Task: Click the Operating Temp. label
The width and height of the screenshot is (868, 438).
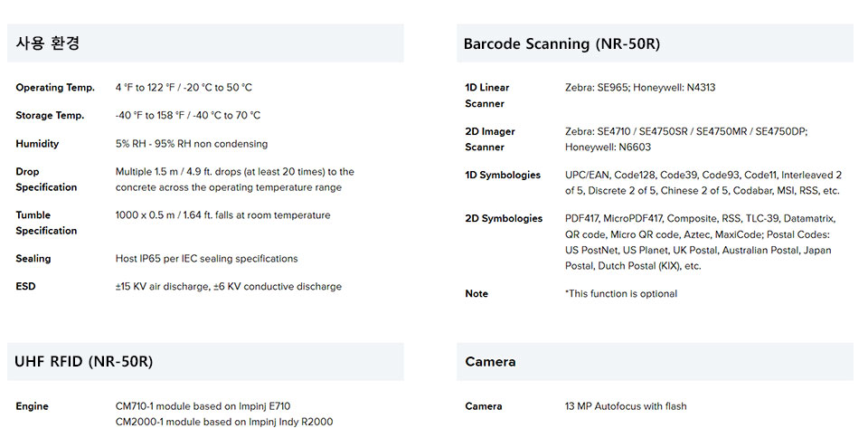Action: point(55,88)
